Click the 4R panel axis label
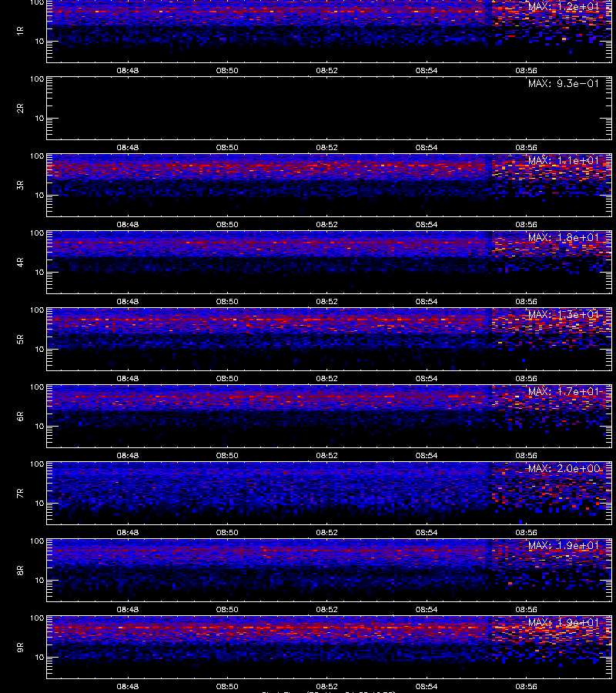The width and height of the screenshot is (616, 693). click(x=20, y=262)
